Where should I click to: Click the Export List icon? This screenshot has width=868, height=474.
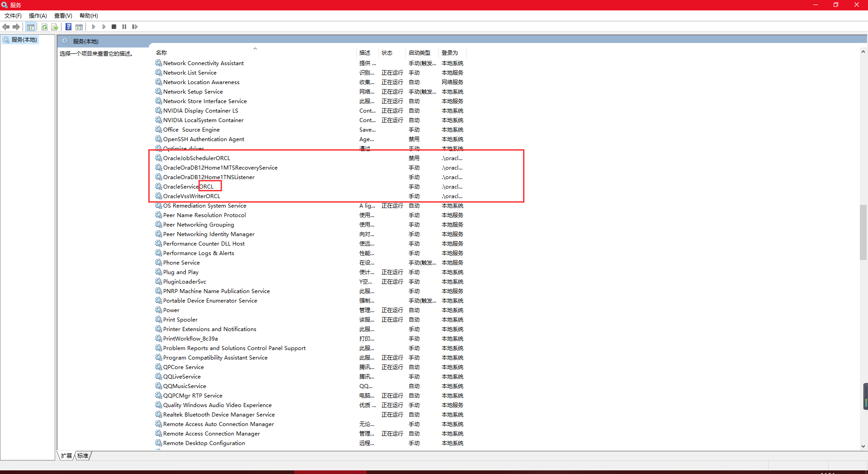[x=55, y=27]
